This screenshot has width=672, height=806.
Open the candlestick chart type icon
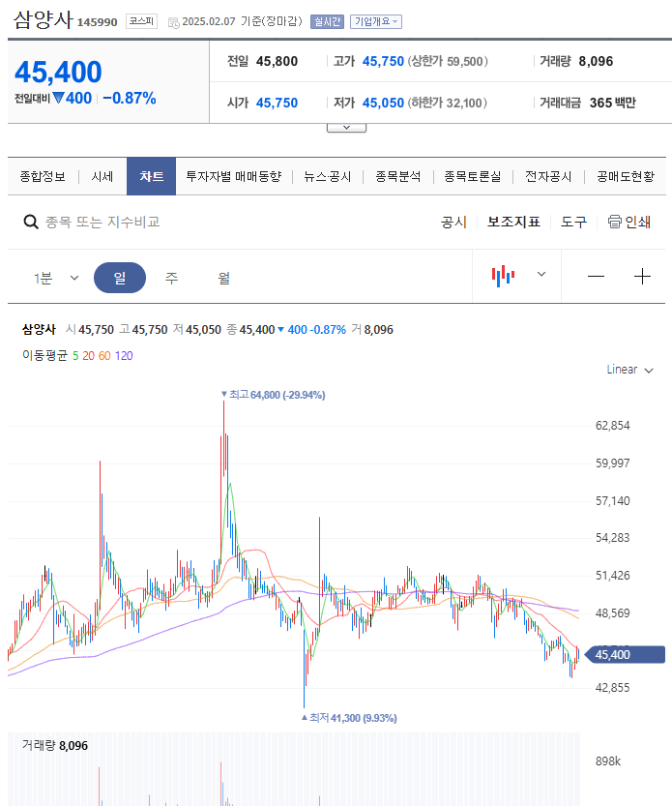click(x=503, y=276)
